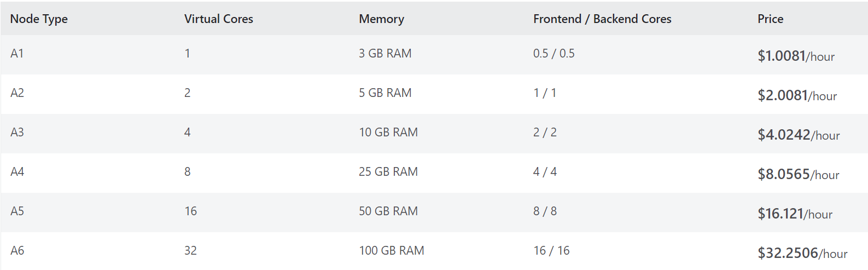Screen dimensions: 868x270
Task: Click the 100 GB RAM memory cell
Action: click(x=391, y=251)
